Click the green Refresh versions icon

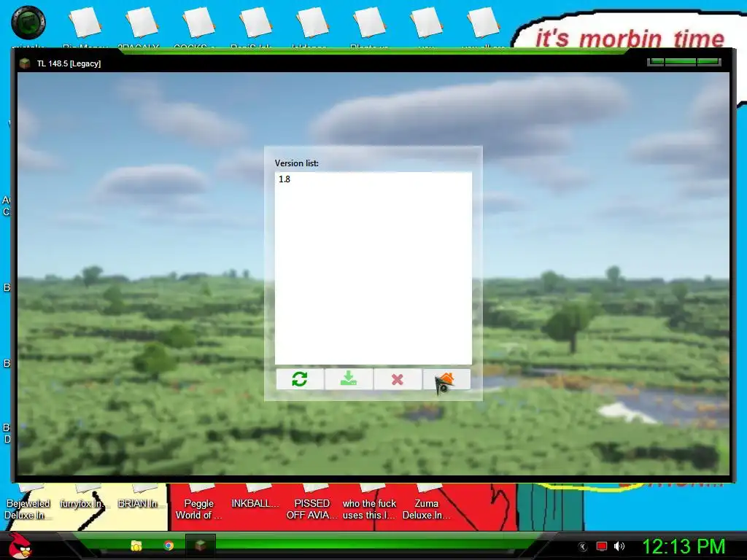[x=300, y=379]
